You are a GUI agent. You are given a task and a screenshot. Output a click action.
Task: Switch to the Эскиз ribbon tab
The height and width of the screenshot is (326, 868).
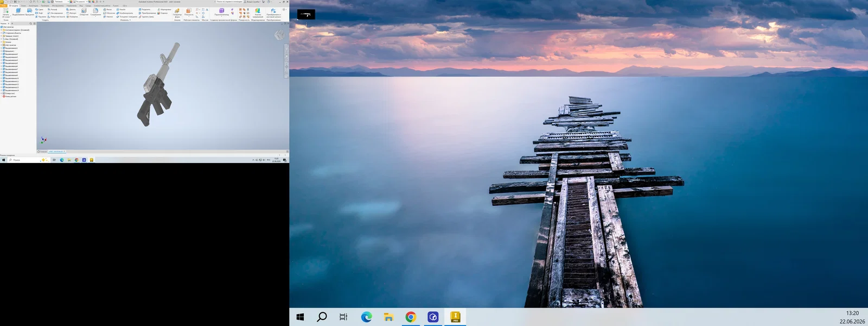coord(23,5)
